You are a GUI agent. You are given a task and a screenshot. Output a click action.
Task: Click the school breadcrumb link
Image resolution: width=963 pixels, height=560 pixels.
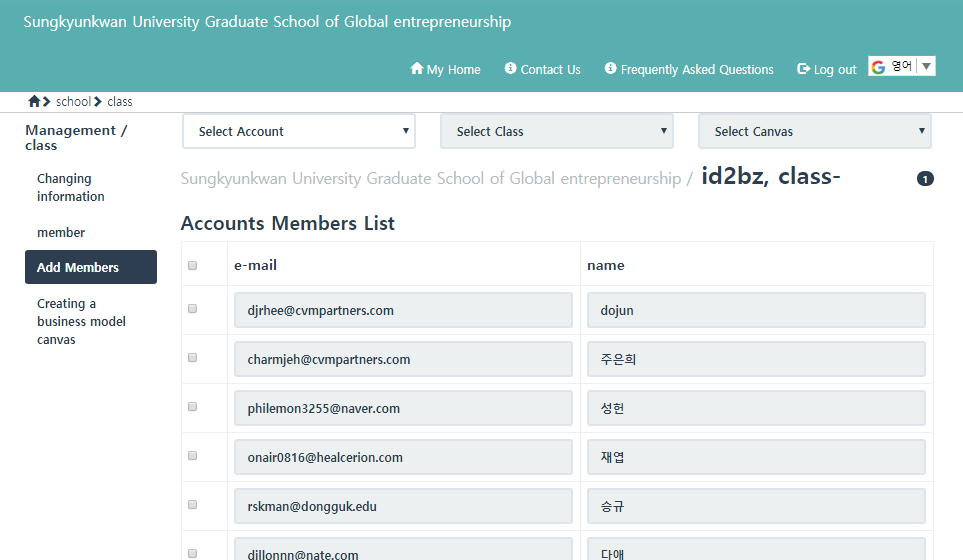coord(73,101)
